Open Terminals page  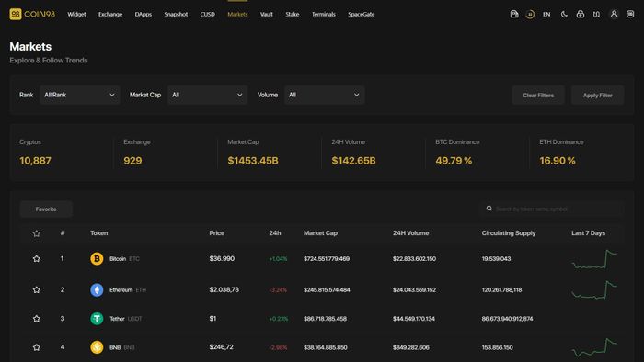tap(323, 15)
